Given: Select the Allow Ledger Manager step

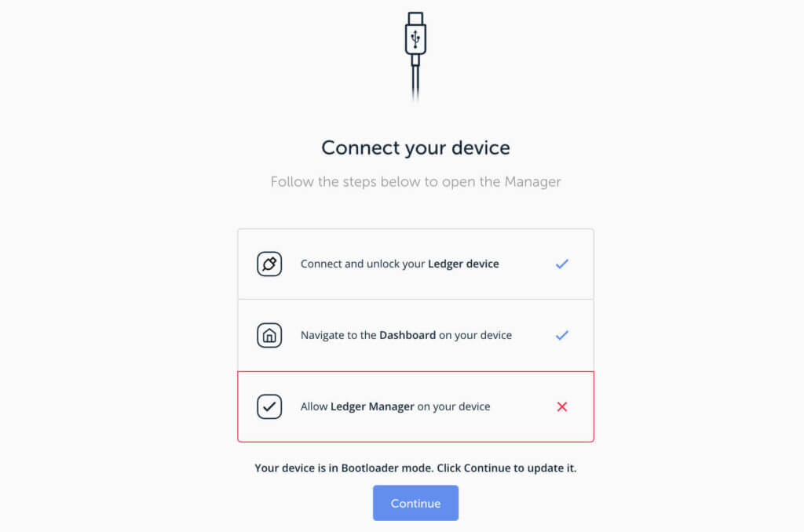Looking at the screenshot, I should tap(415, 406).
